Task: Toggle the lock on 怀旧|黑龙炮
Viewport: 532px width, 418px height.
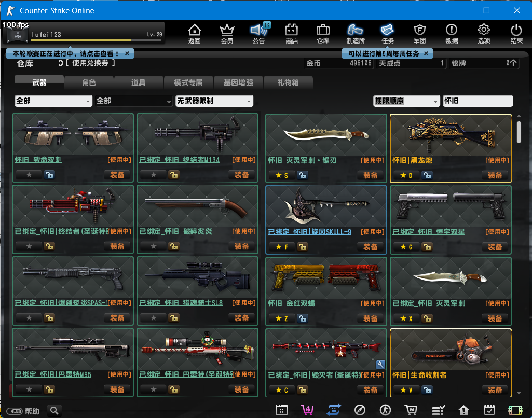Action: pyautogui.click(x=427, y=175)
